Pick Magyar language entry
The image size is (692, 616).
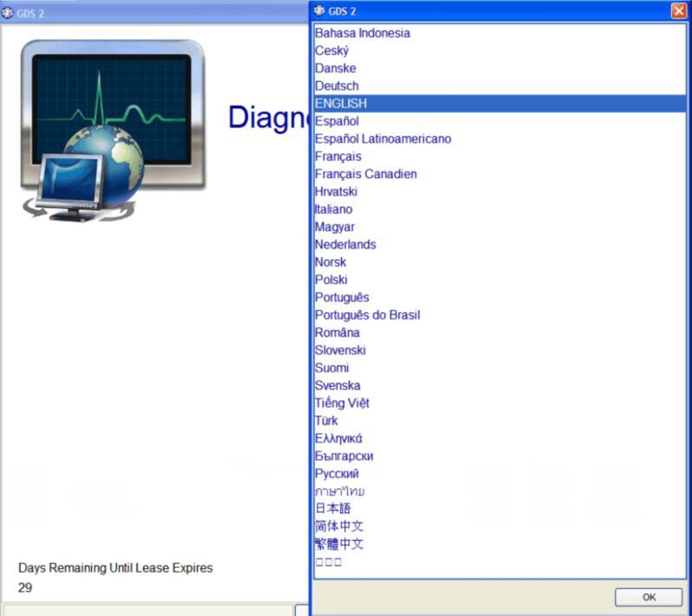pyautogui.click(x=499, y=227)
